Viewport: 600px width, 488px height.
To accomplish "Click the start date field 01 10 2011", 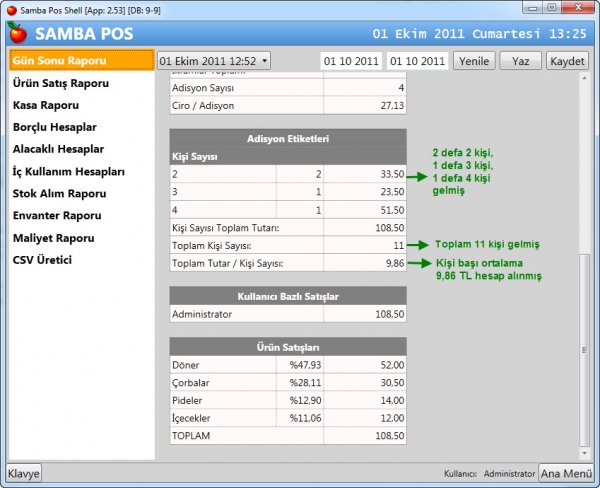I will [x=351, y=61].
